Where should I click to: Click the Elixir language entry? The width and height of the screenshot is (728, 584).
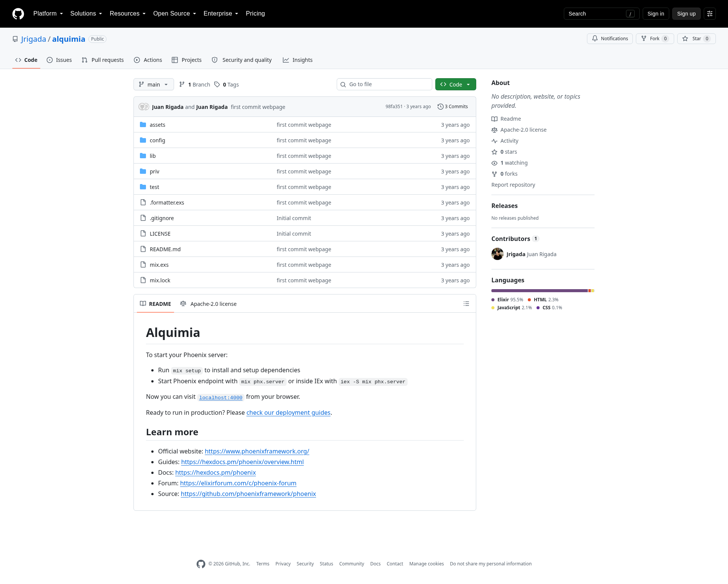click(507, 300)
